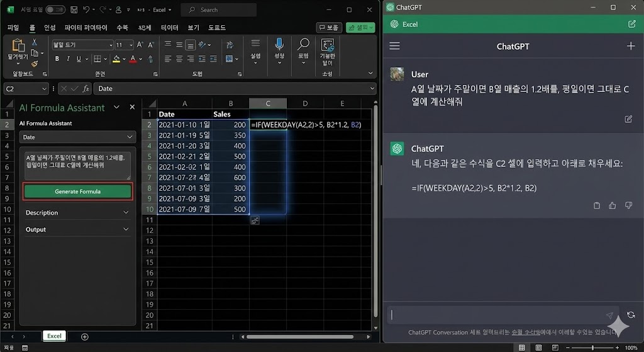The height and width of the screenshot is (352, 644).
Task: Expand the Output section
Action: (77, 229)
